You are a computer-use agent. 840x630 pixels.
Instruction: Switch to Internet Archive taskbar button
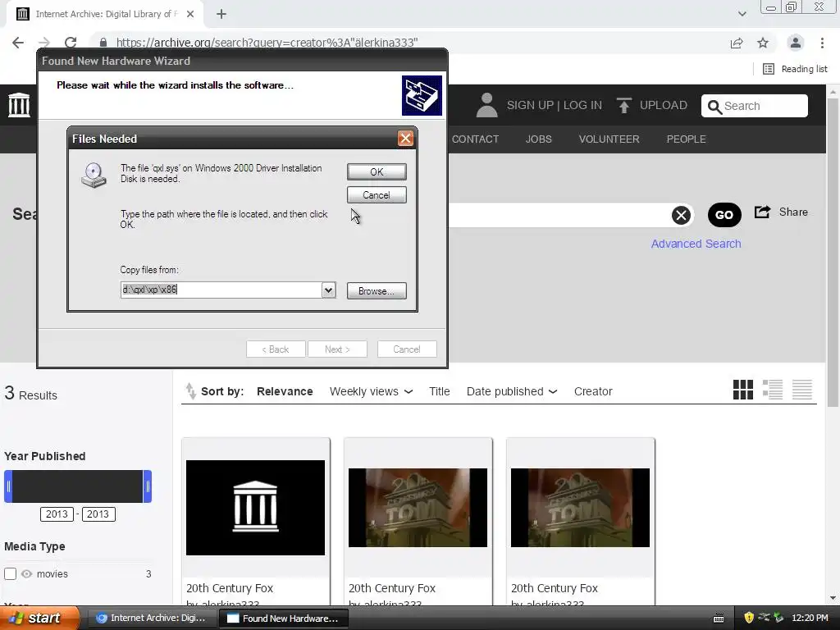point(151,619)
